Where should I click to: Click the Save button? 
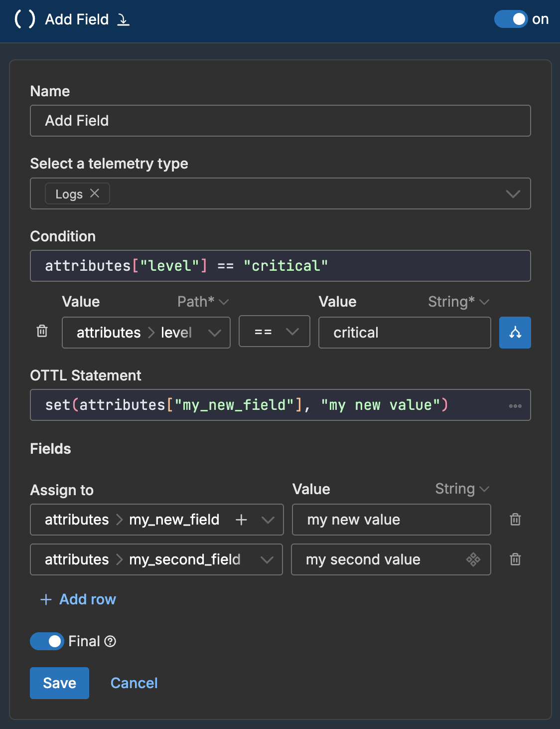59,683
